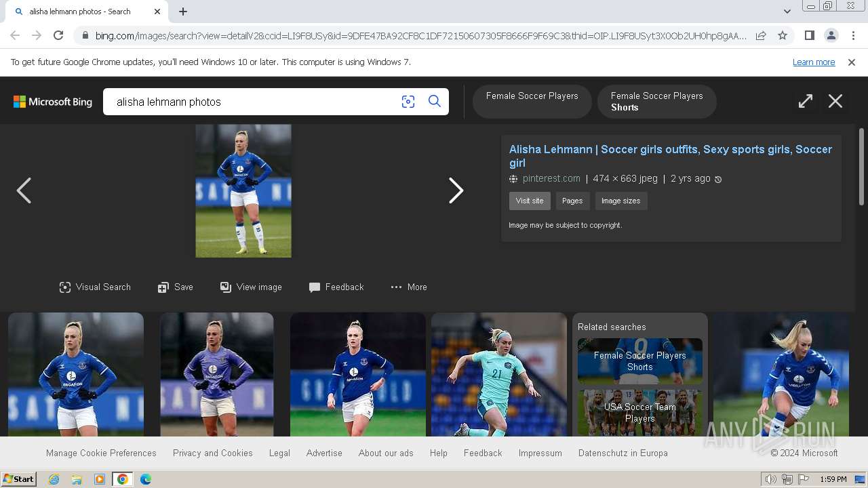Click the footer Feedback link
Image resolution: width=868 pixels, height=488 pixels.
point(483,453)
